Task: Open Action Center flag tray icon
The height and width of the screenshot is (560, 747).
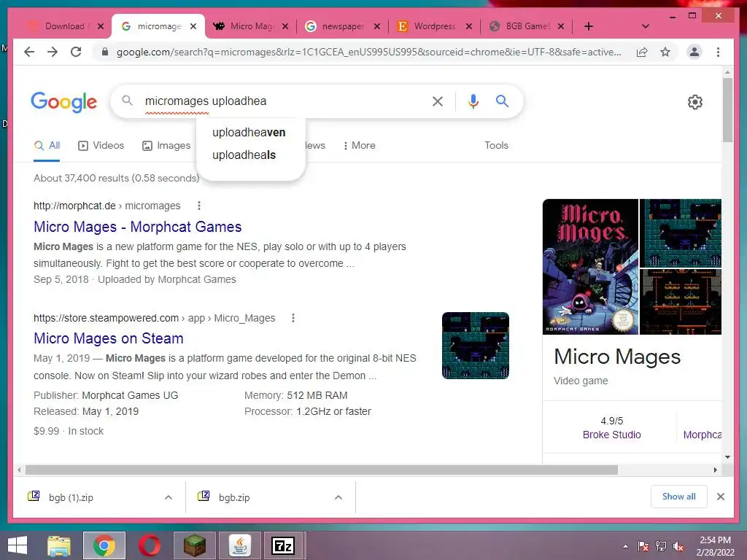Action: coord(643,546)
